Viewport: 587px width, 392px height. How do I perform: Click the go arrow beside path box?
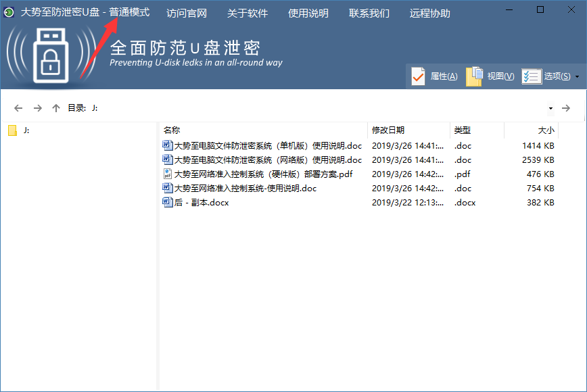566,108
